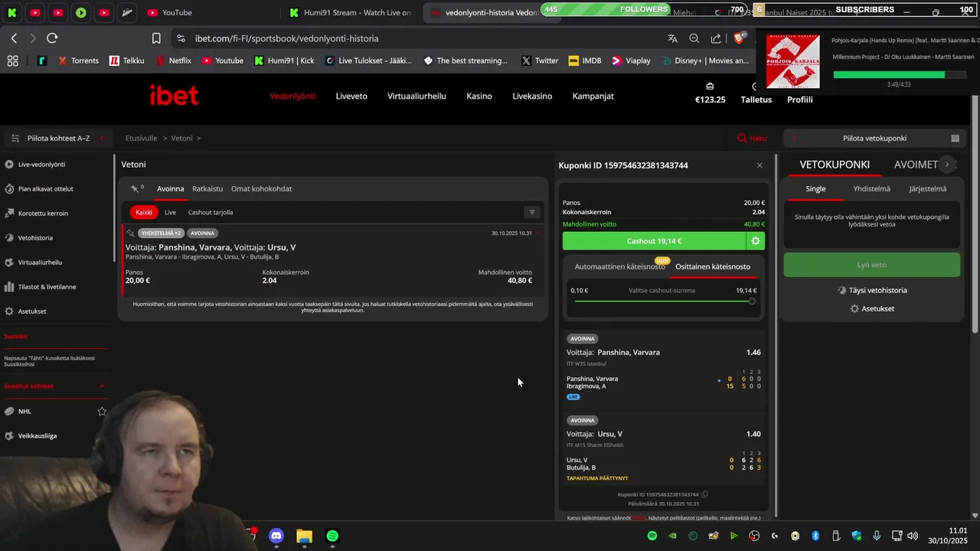Select the Järjestelmä bet type tab
This screenshot has height=551, width=980.
(927, 188)
